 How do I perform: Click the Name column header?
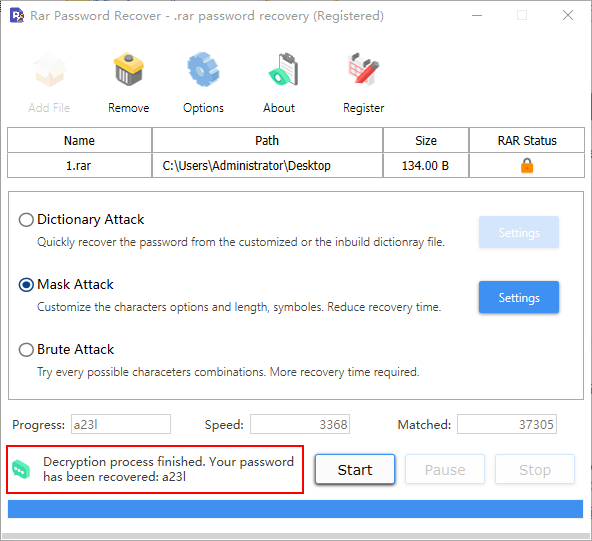coord(79,140)
